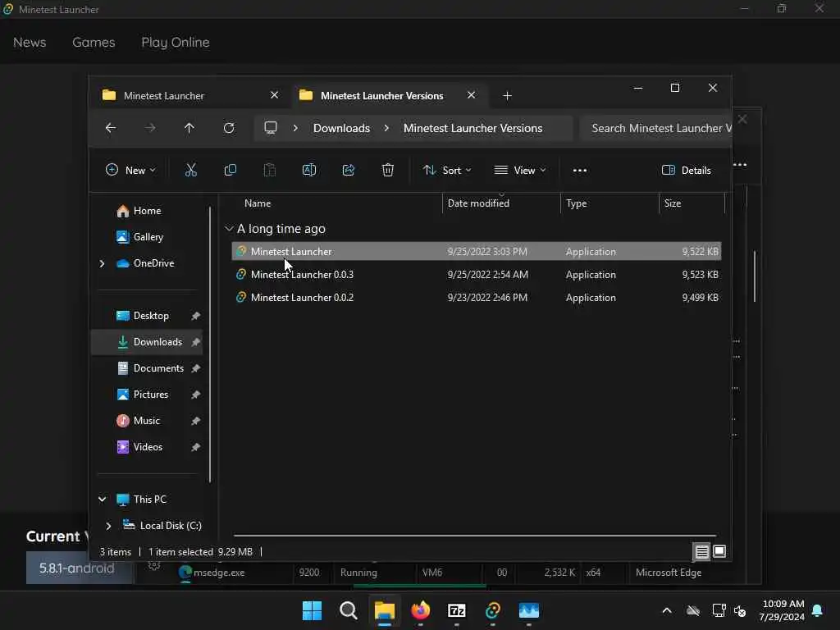Viewport: 840px width, 630px height.
Task: Copy the selected file using Copy icon
Action: coord(231,171)
